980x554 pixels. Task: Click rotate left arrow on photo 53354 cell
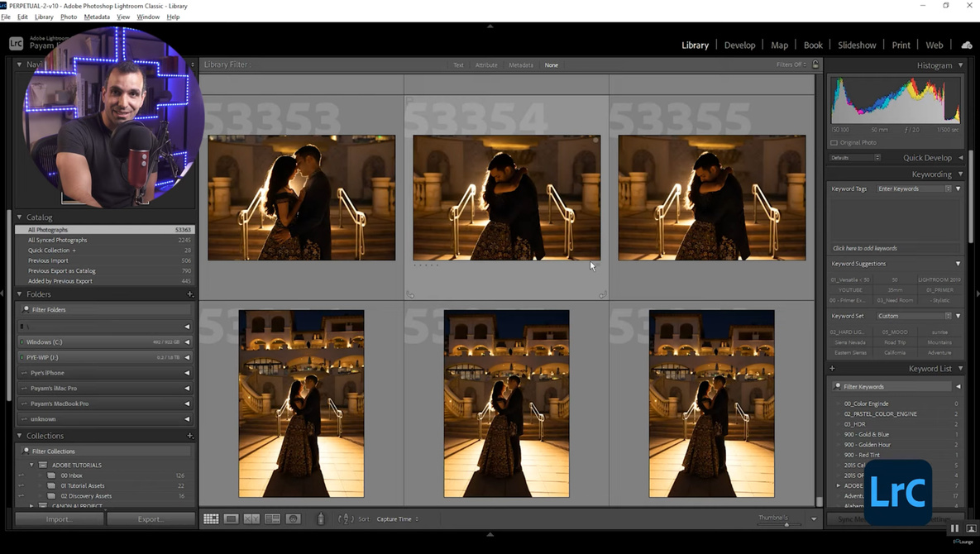410,295
